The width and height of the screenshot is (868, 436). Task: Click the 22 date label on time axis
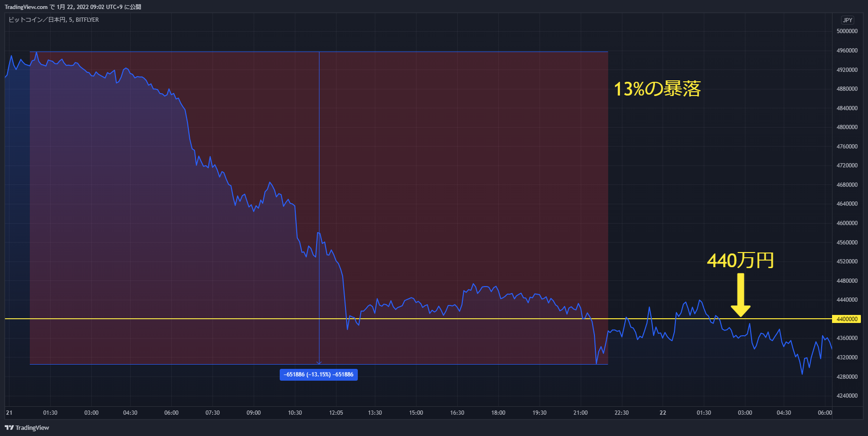(663, 413)
